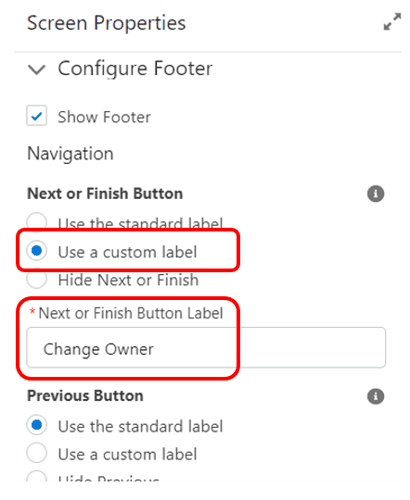Click the Next or Finish Button heading
Screen dimensions: 410x500
[x=105, y=194]
